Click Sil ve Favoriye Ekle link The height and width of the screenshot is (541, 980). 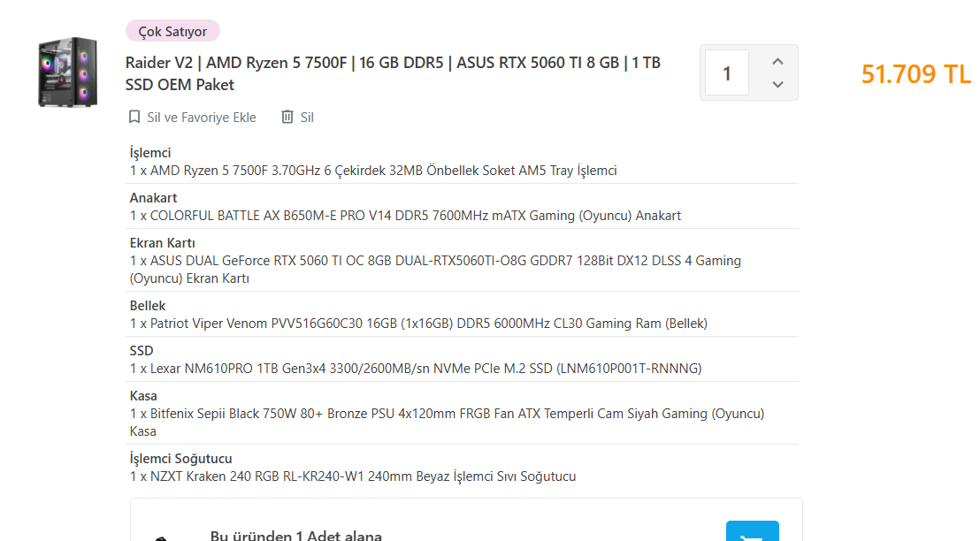pyautogui.click(x=202, y=118)
